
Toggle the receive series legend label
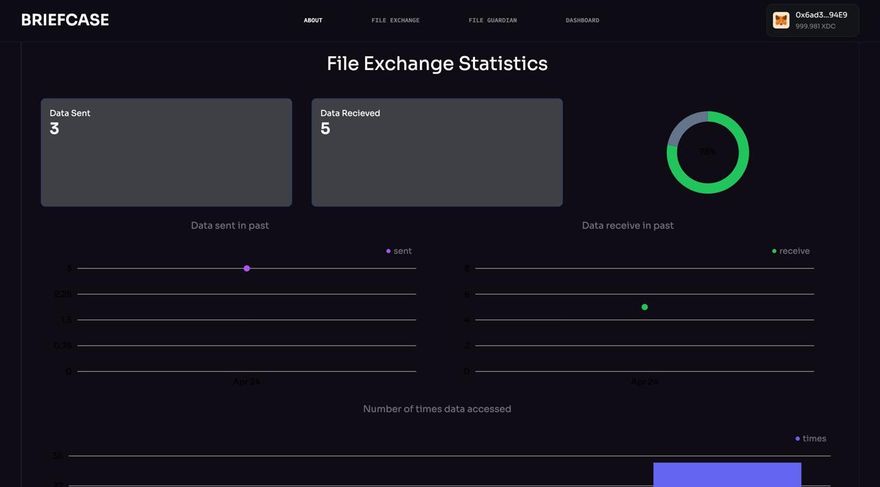pos(794,251)
